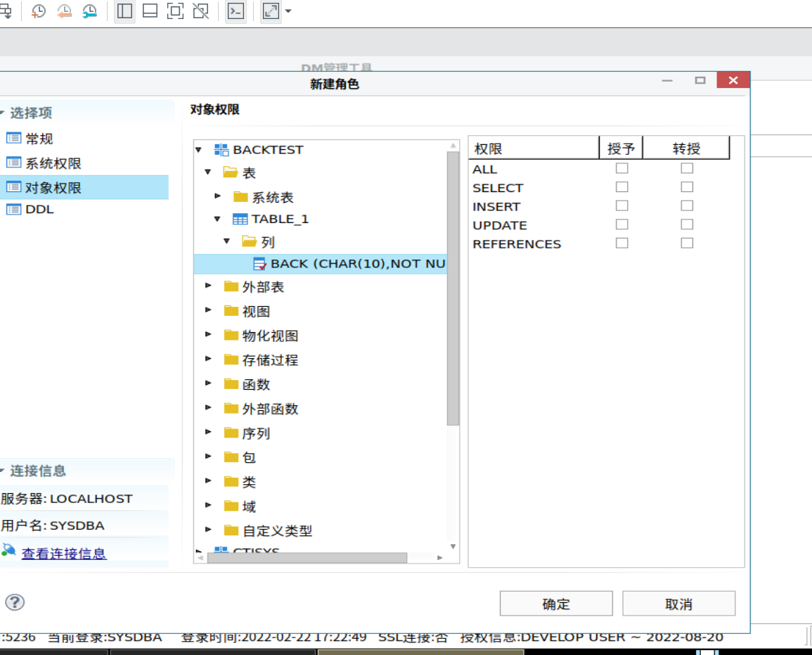Click the 列 open folder icon
Viewport: 812px width, 655px height.
click(x=249, y=241)
